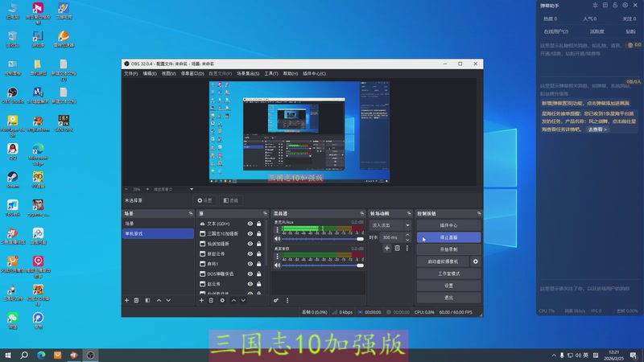
Task: Increase transition duration stepper arrow
Action: (407, 235)
